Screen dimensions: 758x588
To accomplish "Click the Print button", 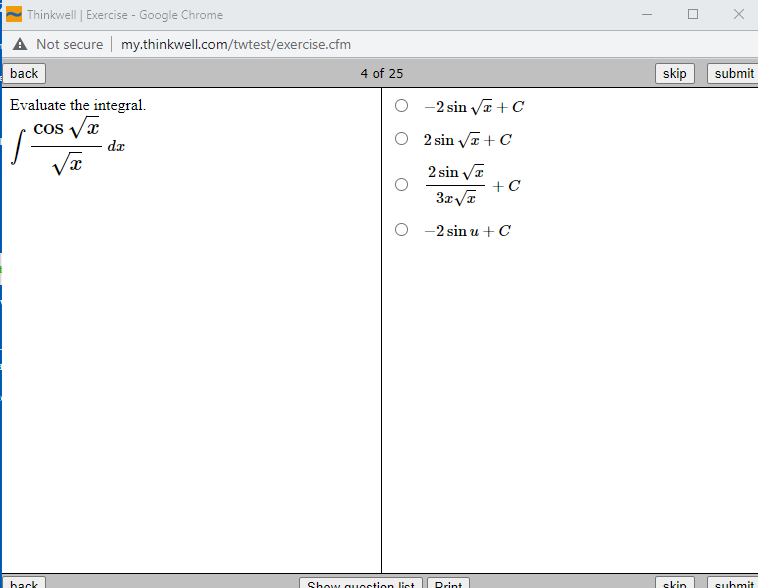I will pos(448,582).
